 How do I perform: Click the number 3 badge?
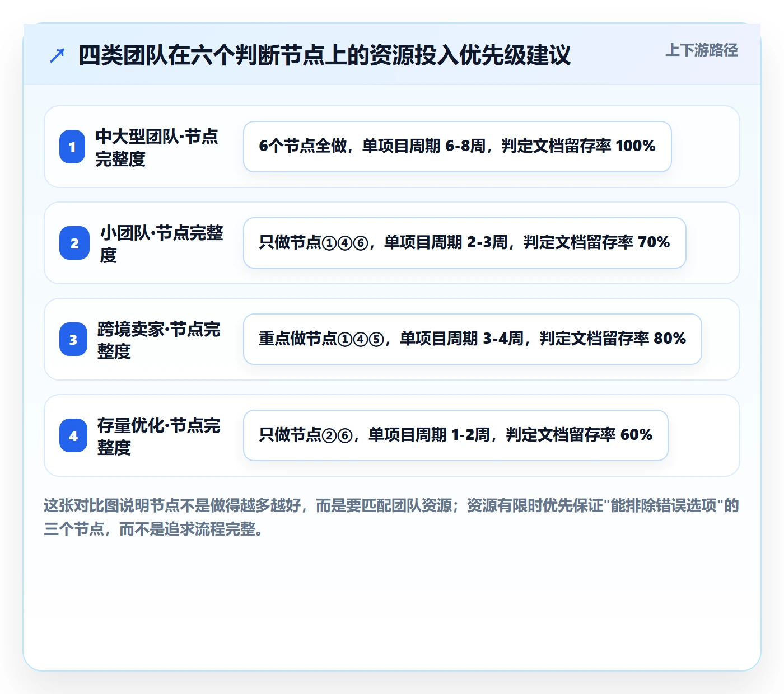pos(73,339)
